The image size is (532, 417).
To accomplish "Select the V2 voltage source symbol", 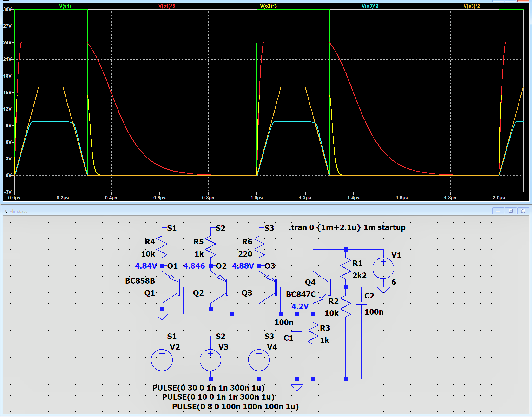I will (x=162, y=360).
